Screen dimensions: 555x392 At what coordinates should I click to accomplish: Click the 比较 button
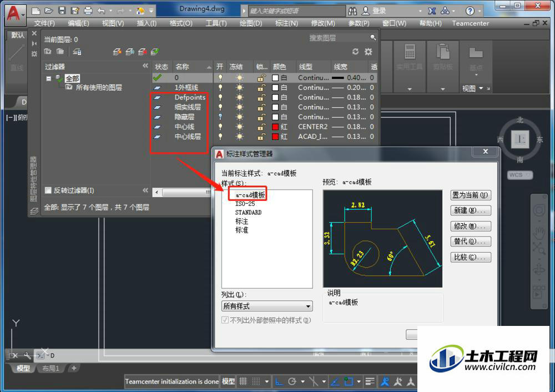(471, 257)
